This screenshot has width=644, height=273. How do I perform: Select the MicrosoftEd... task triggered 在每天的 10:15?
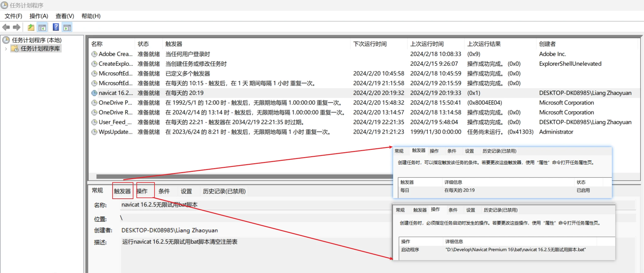(116, 83)
